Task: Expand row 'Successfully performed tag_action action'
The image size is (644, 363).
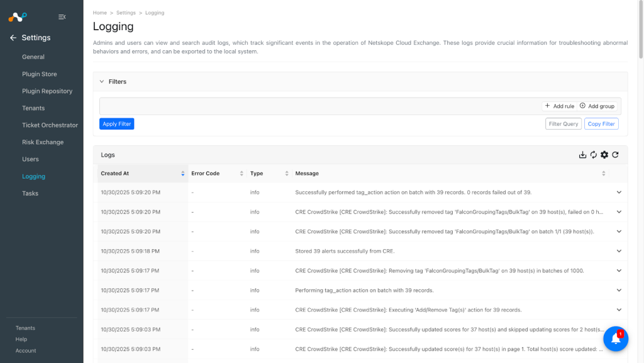Action: coord(619,192)
